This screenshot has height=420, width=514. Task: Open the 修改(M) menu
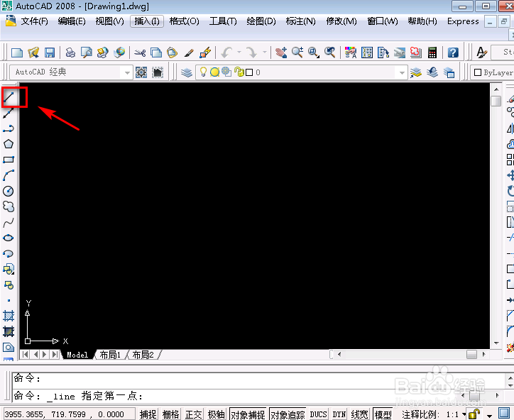[341, 21]
